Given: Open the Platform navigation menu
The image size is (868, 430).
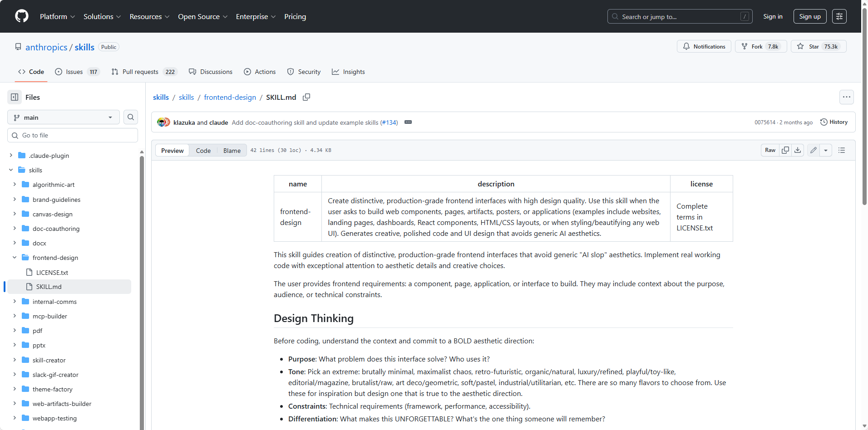Looking at the screenshot, I should (57, 16).
